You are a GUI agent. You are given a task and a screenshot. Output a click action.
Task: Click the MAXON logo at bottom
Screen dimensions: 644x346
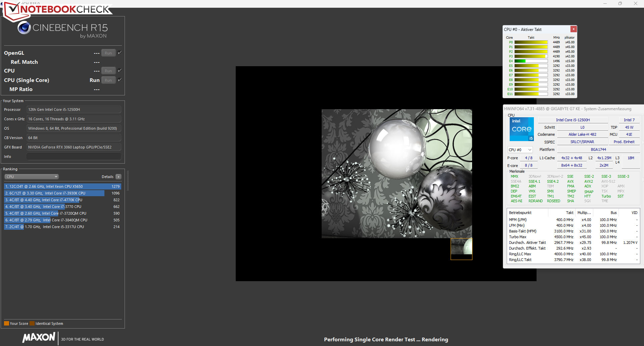click(39, 338)
